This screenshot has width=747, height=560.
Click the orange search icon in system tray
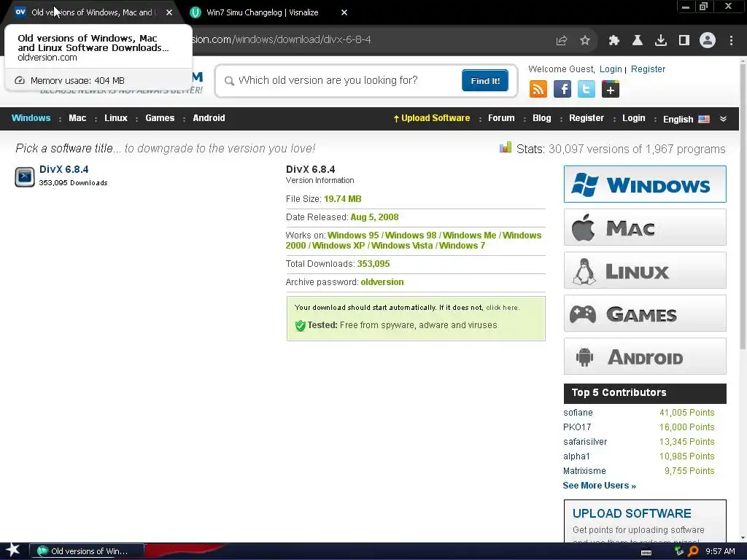(694, 551)
